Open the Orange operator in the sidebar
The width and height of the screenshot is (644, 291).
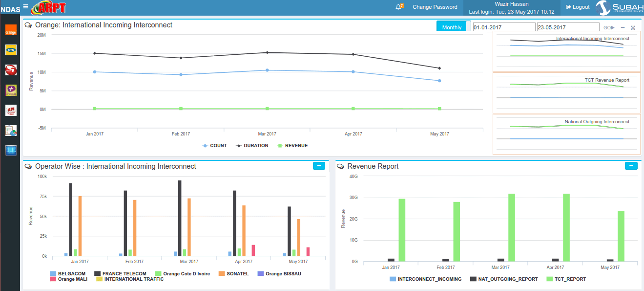[x=11, y=30]
